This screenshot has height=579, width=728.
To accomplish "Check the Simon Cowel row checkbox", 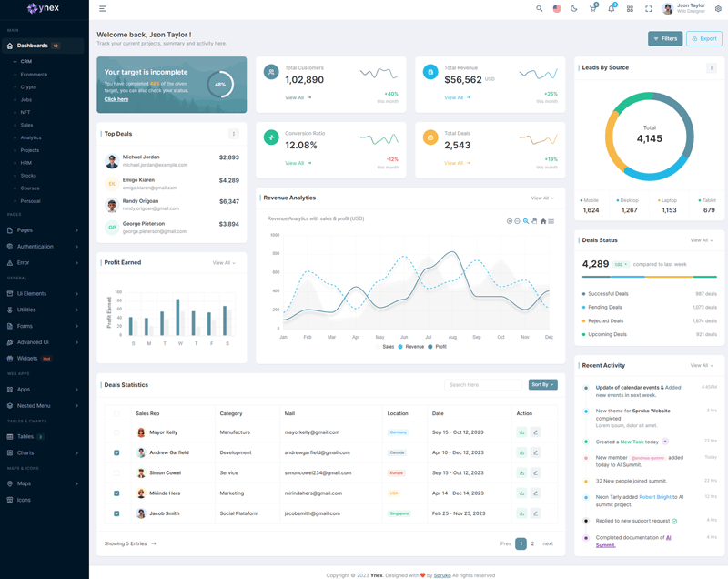I will coord(116,472).
